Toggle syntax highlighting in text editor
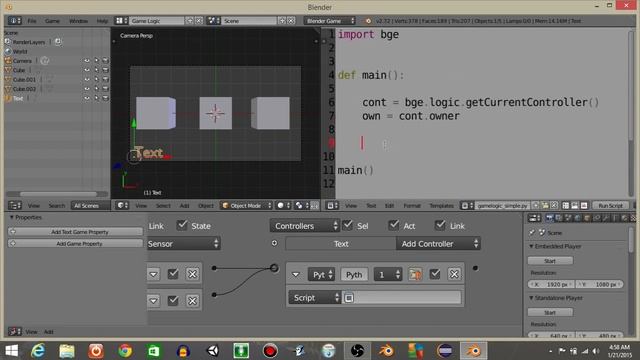This screenshot has height=360, width=640. 584,205
